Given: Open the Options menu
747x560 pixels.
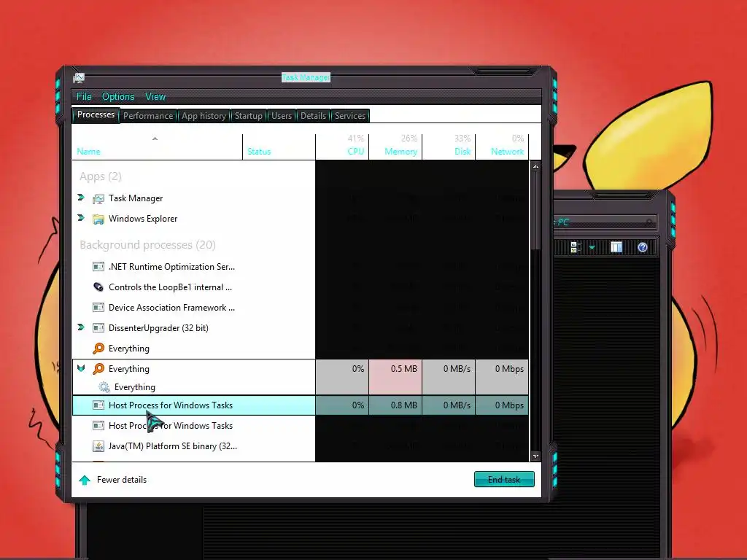Looking at the screenshot, I should pyautogui.click(x=118, y=97).
